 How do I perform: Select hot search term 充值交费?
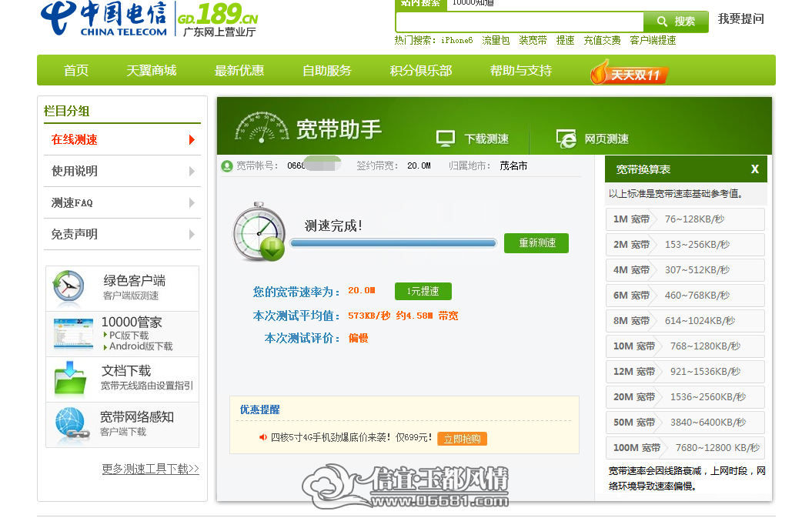coord(602,40)
